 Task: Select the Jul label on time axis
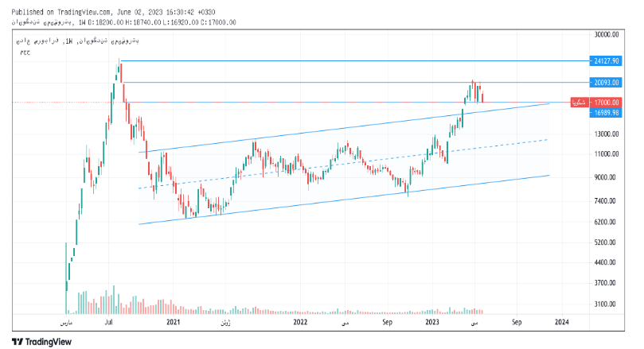pos(108,322)
